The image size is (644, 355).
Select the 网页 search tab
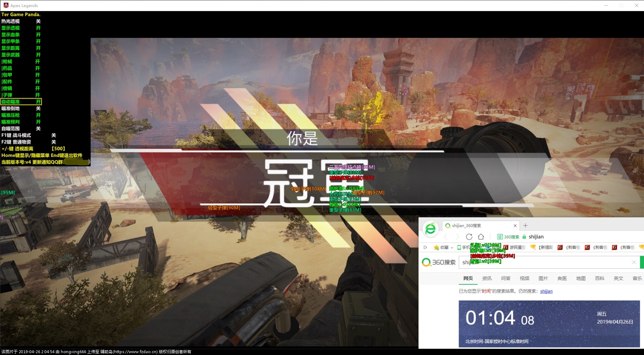pos(468,278)
